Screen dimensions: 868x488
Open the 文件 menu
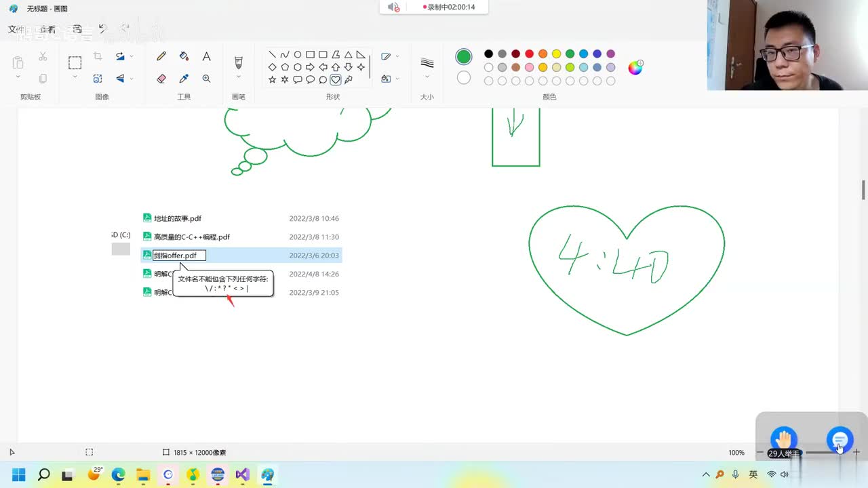16,29
